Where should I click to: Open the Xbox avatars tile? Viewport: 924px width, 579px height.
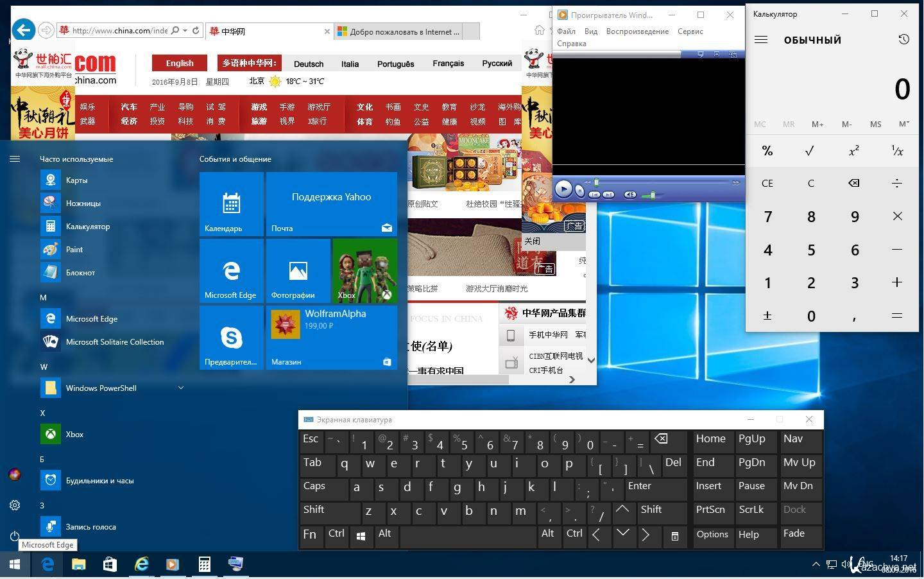pos(365,271)
